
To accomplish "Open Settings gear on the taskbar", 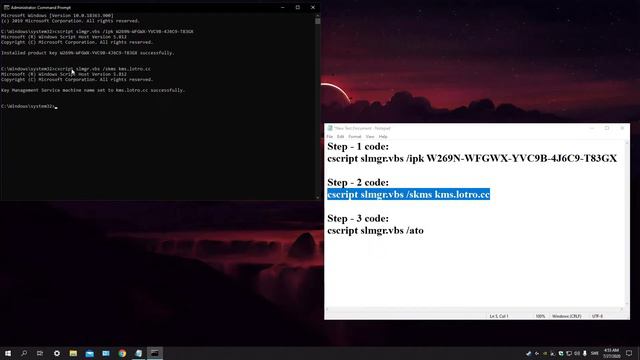I will coord(57,353).
